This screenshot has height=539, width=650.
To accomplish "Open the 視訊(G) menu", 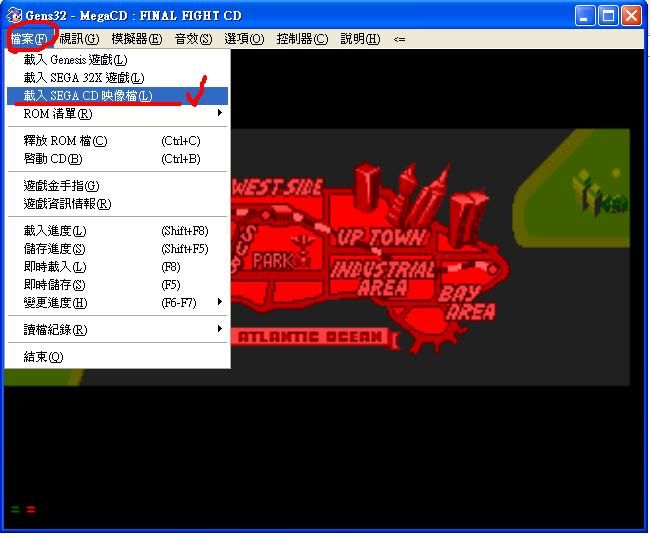I will click(x=79, y=39).
